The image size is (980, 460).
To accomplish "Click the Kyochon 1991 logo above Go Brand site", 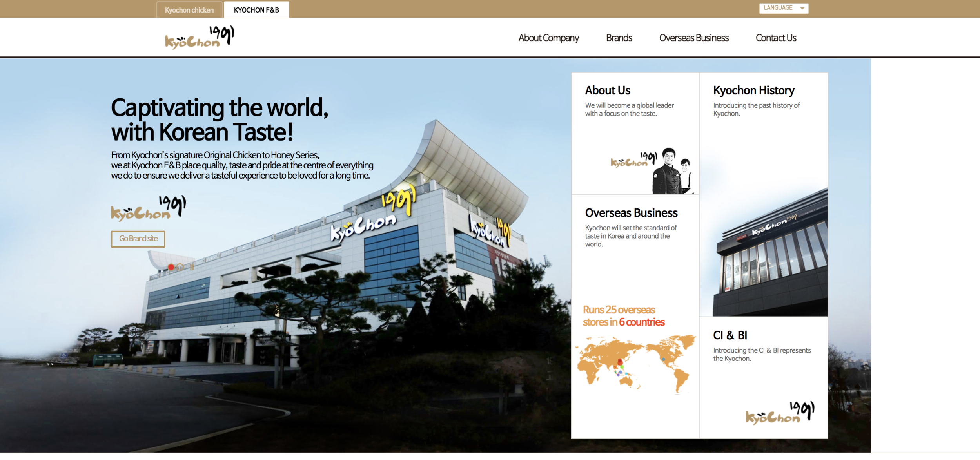I will coord(149,208).
